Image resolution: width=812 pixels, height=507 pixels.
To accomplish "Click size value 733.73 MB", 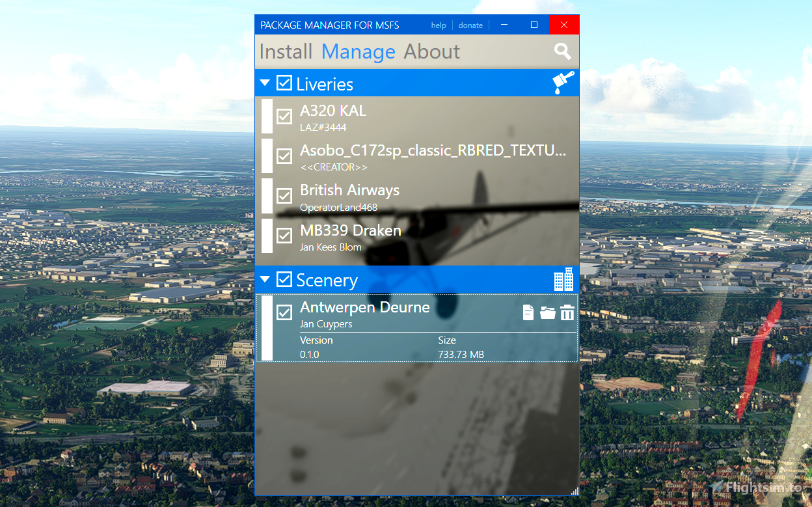I will pos(461,355).
